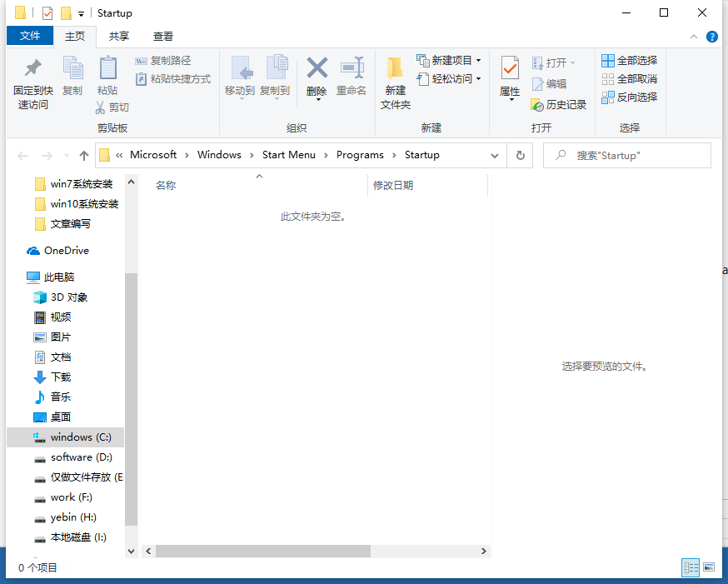This screenshot has height=584, width=728.
Task: Open Downloads (下载) in navigation pane
Action: (53, 377)
